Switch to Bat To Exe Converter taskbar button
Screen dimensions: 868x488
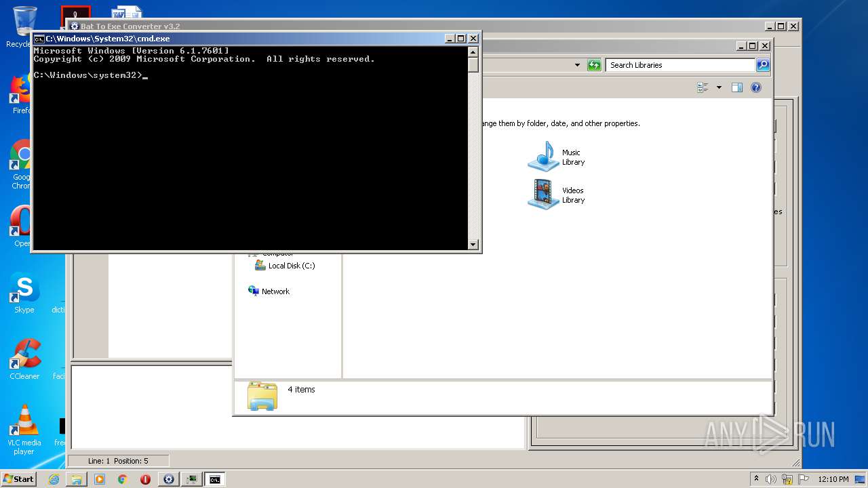[x=169, y=479]
